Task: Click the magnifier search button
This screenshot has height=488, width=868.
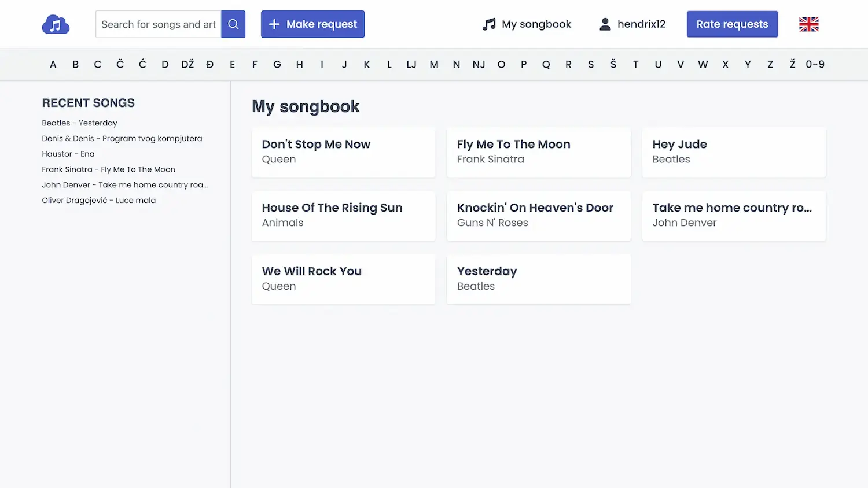Action: 233,24
